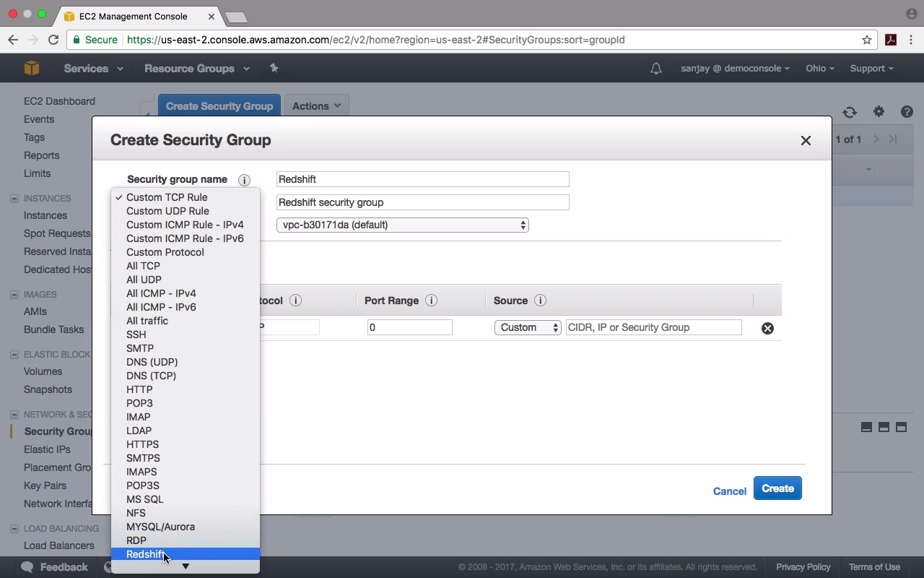Click the Security group name field
The image size is (924, 578).
423,179
